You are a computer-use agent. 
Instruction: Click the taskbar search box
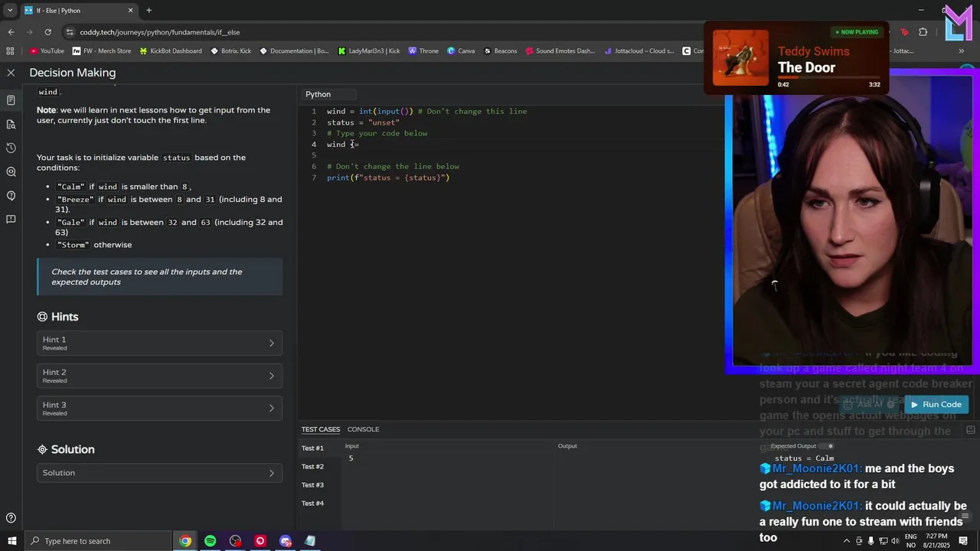98,541
